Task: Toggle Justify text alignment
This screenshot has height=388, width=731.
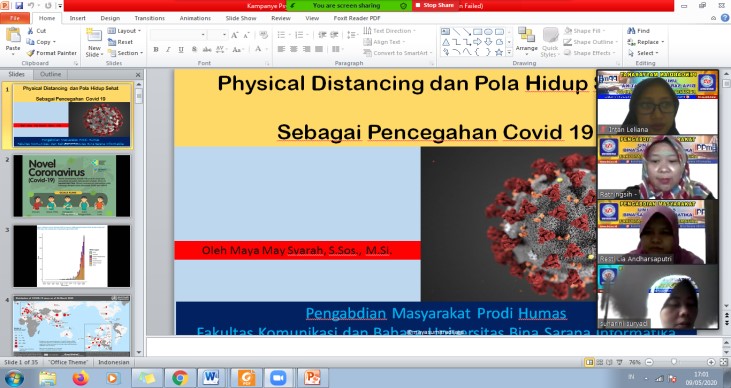Action: click(319, 49)
